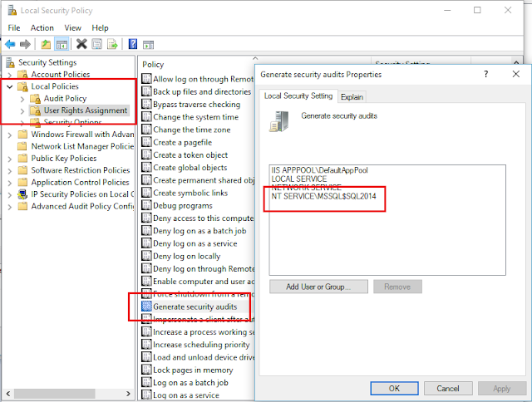Click the Export List toolbar icon
Image resolution: width=532 pixels, height=402 pixels.
[x=112, y=44]
